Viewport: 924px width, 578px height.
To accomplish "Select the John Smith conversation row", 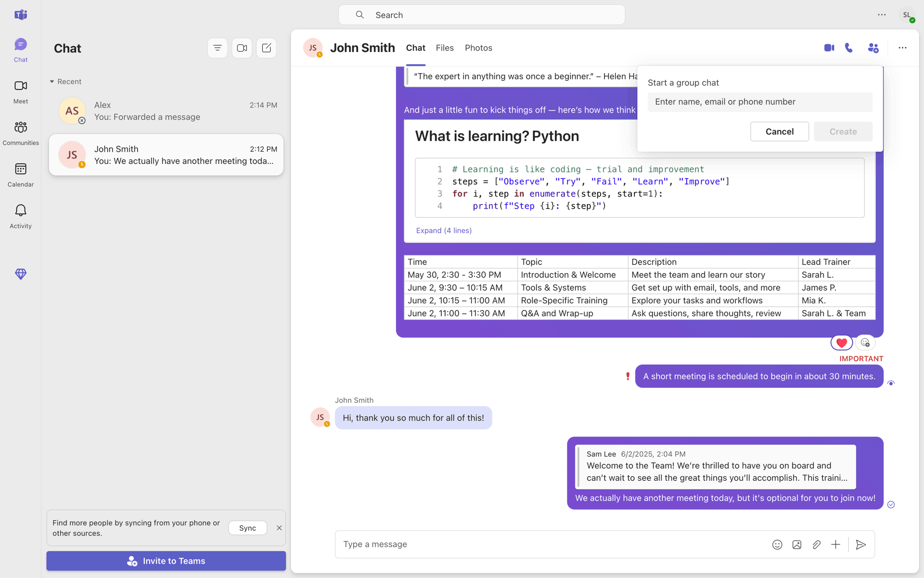I will 166,155.
